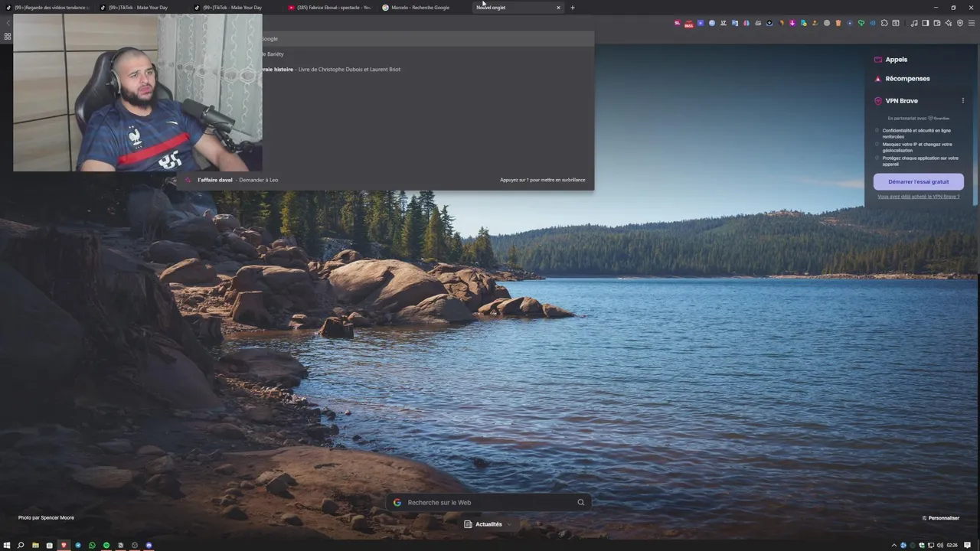Select the 'Bariéty' autocomplete suggestion
This screenshot has height=551, width=980.
click(386, 54)
